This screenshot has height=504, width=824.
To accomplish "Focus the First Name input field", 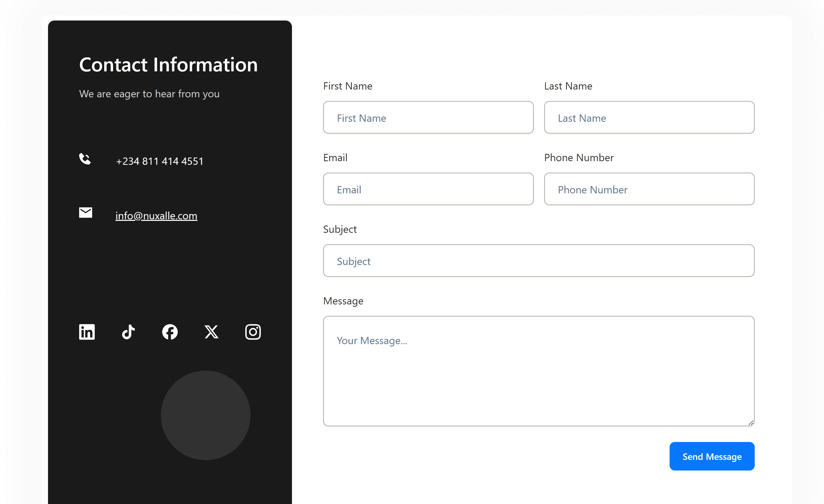I will (428, 117).
